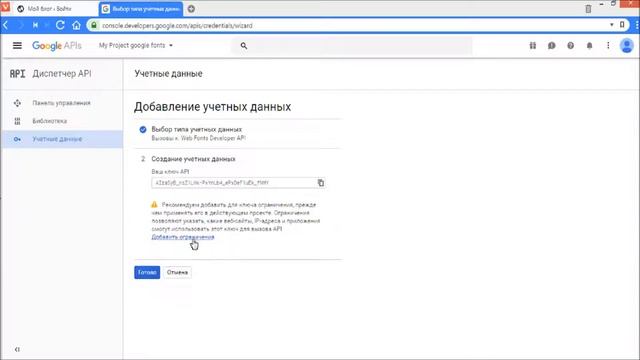Open the send feedback icon
Viewport: 640px width, 360px height.
pyautogui.click(x=551, y=46)
